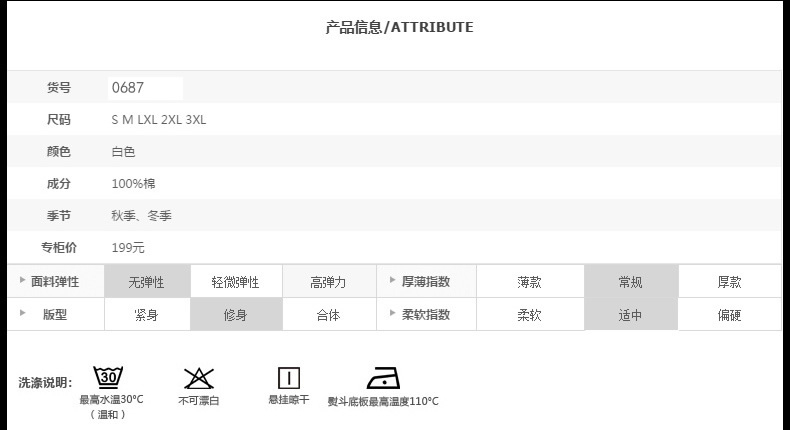Click the 洗涤说明 label
The image size is (790, 430).
tap(45, 383)
